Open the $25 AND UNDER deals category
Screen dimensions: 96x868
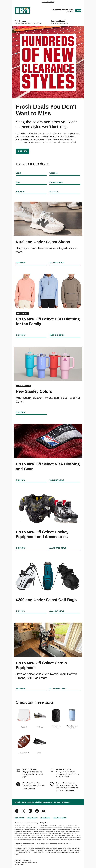click(56, 182)
